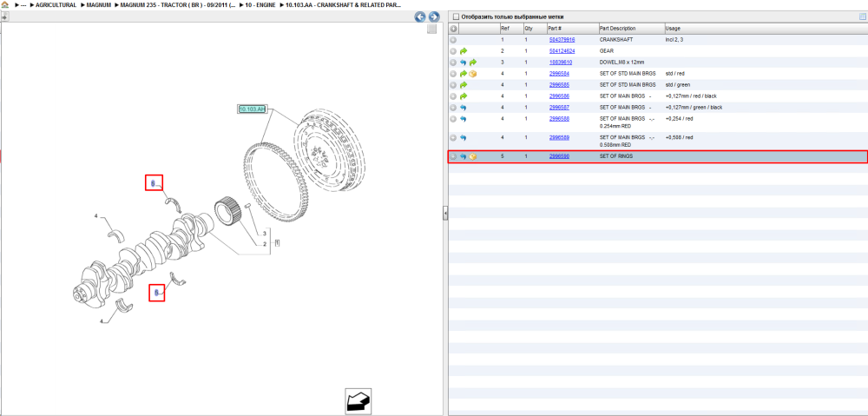Image resolution: width=868 pixels, height=416 pixels.
Task: Click the blue arrow in 2996589 row
Action: click(x=464, y=137)
